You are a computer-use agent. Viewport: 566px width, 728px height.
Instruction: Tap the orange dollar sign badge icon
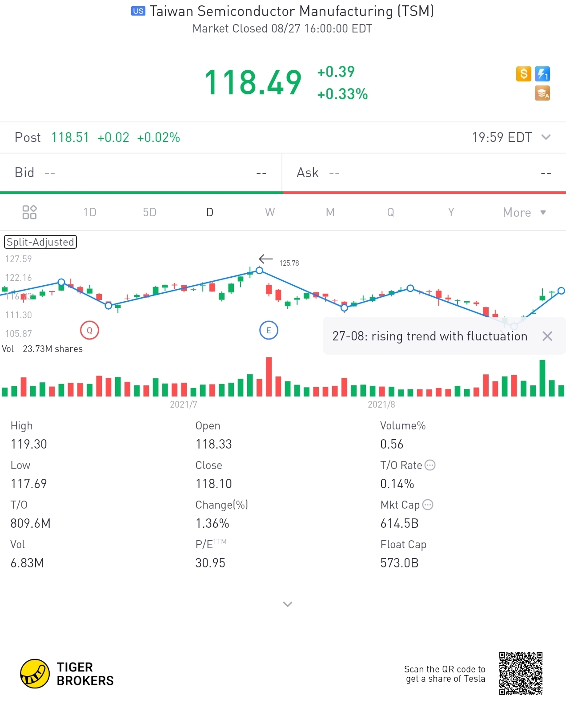pos(524,74)
